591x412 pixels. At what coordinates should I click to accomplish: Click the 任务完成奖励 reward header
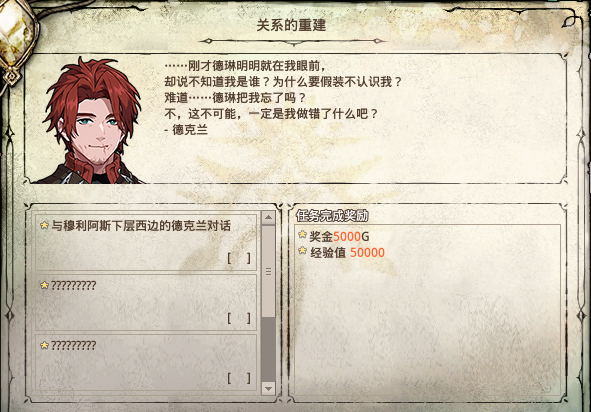point(332,216)
